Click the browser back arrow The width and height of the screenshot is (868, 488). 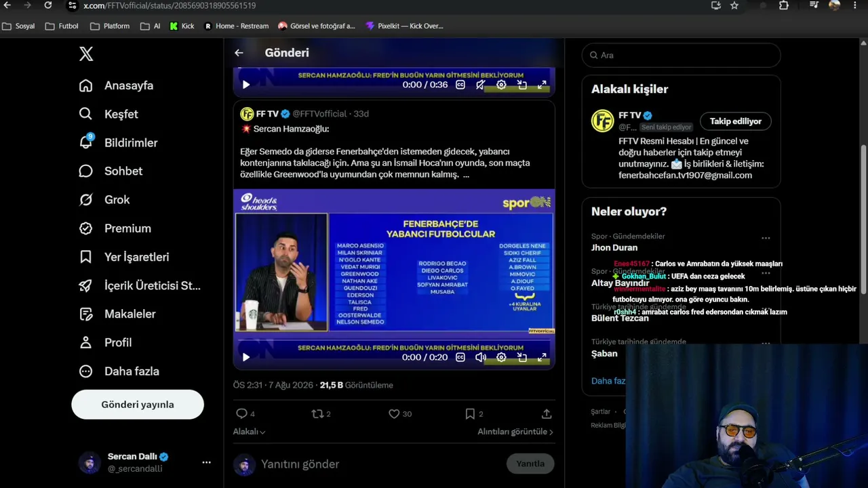7,5
